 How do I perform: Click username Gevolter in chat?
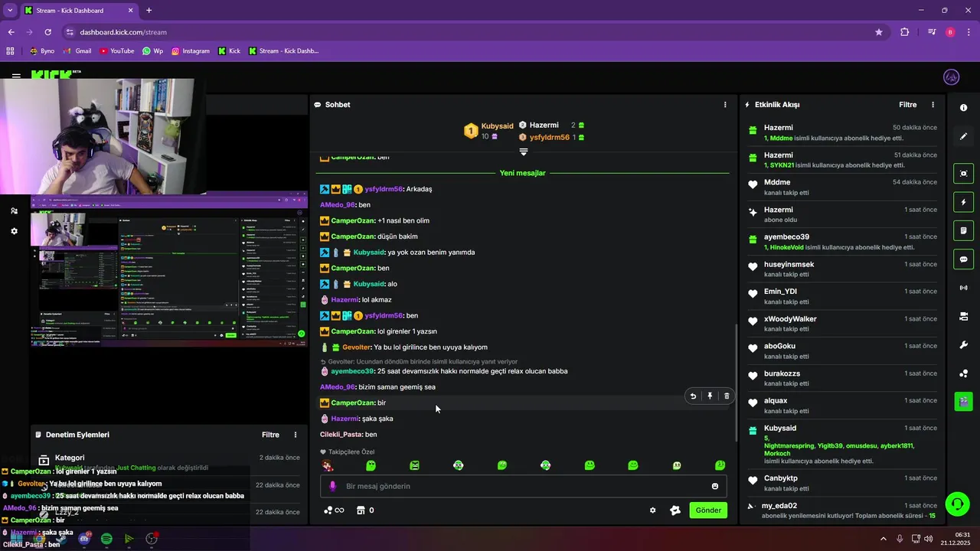[357, 347]
